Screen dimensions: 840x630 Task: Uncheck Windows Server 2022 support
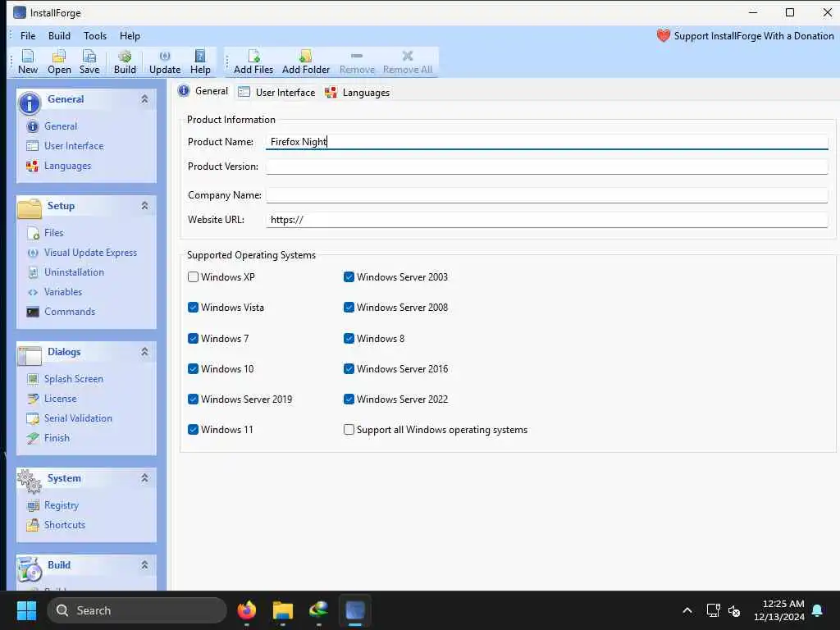(349, 399)
